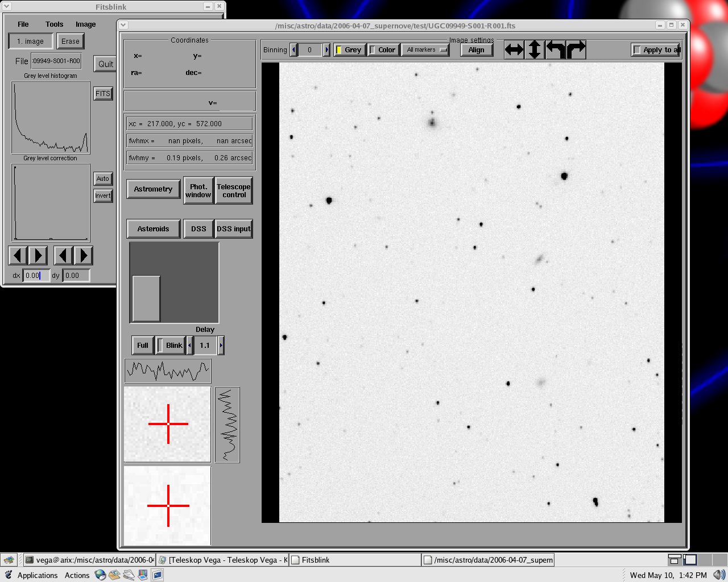Click the dx offset input field
Viewport: 728px width, 582px height.
pyautogui.click(x=36, y=275)
